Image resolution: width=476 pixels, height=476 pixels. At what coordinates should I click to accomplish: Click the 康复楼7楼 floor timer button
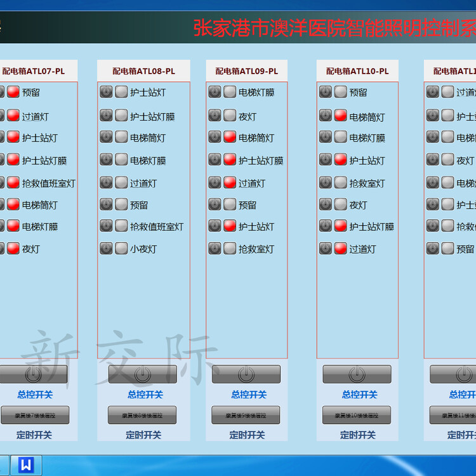pyautogui.click(x=35, y=415)
